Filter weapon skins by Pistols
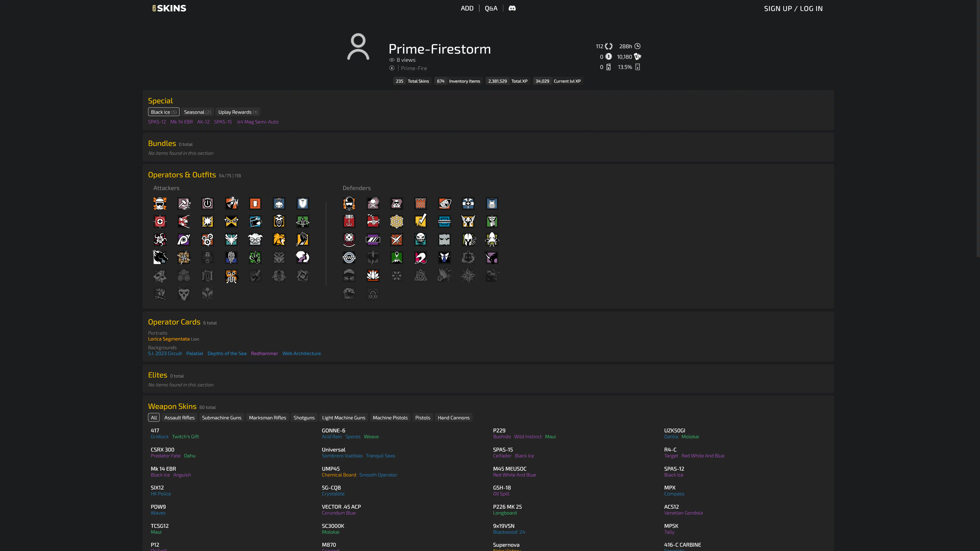980x551 pixels. coord(423,418)
